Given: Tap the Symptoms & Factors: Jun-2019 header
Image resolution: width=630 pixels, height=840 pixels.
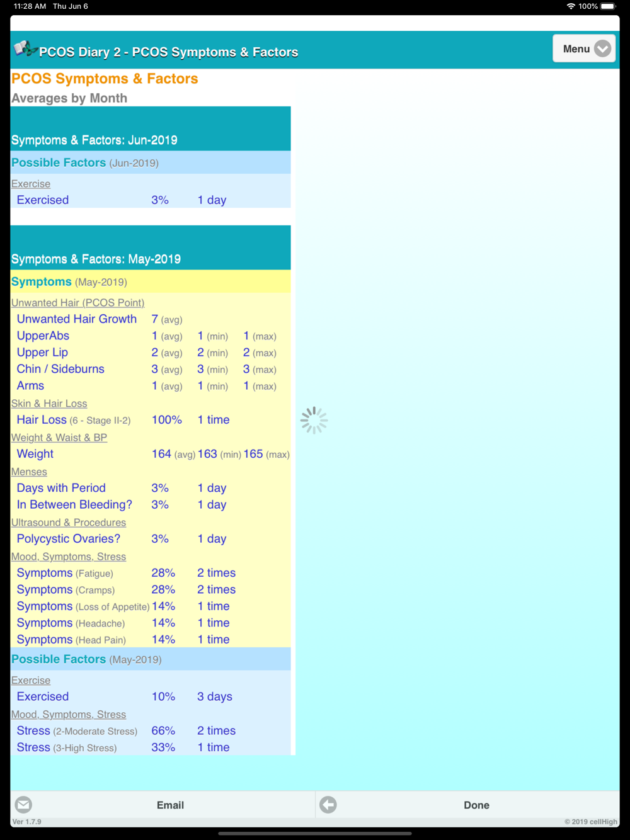Looking at the screenshot, I should (x=151, y=129).
